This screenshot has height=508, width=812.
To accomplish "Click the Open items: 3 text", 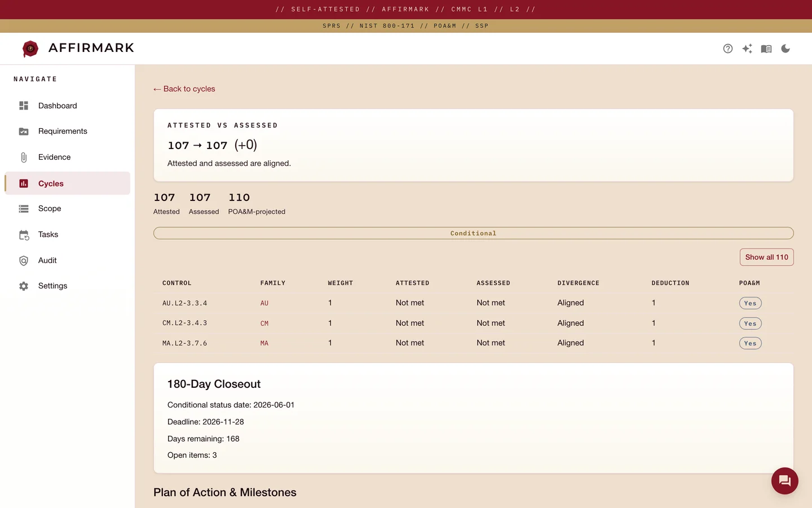I will (x=192, y=456).
